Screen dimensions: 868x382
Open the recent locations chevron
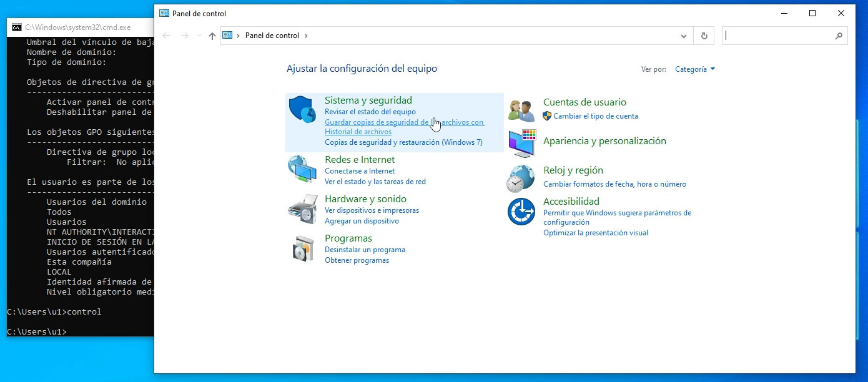click(x=199, y=36)
